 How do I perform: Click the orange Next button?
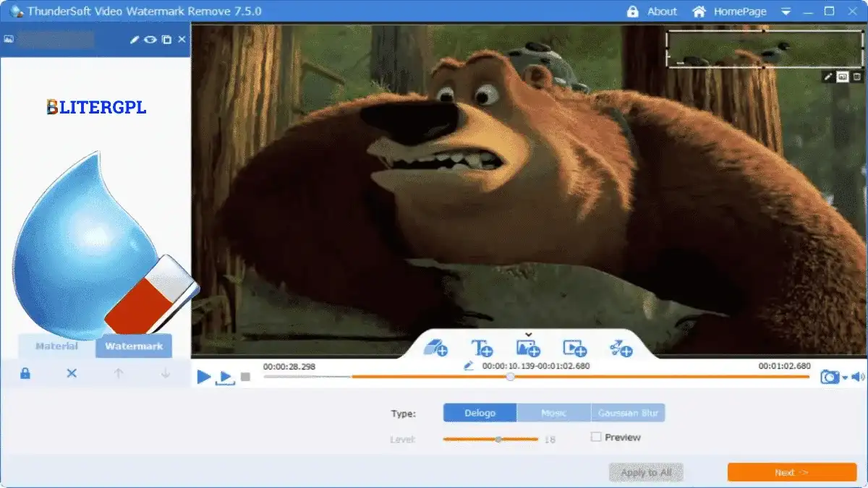pos(792,472)
